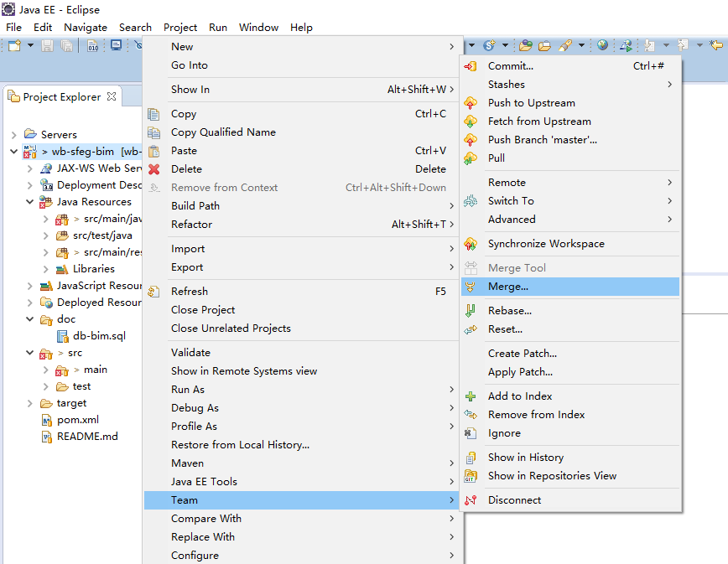728x564 pixels.
Task: Collapse the wb-sfeg-bim project node
Action: (14, 152)
